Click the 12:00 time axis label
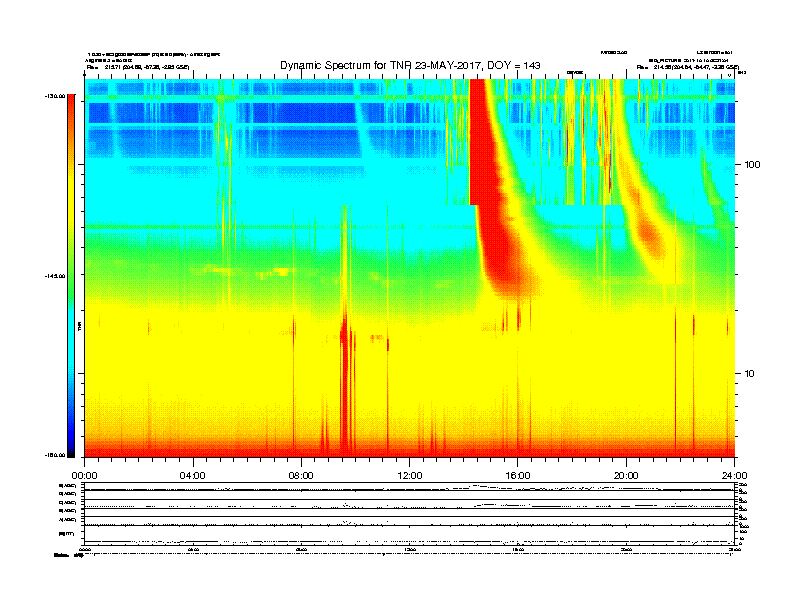Screen dimensions: 792x612 coord(410,476)
